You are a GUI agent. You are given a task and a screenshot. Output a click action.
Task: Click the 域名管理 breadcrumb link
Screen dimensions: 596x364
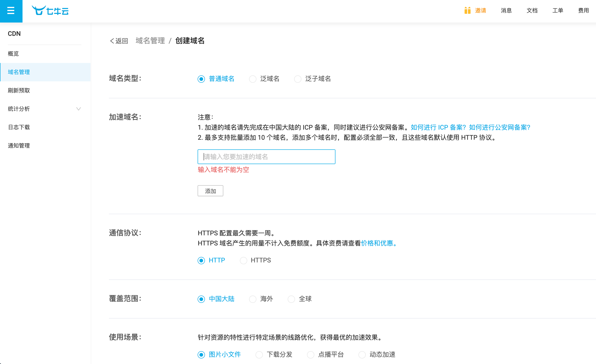coord(150,41)
